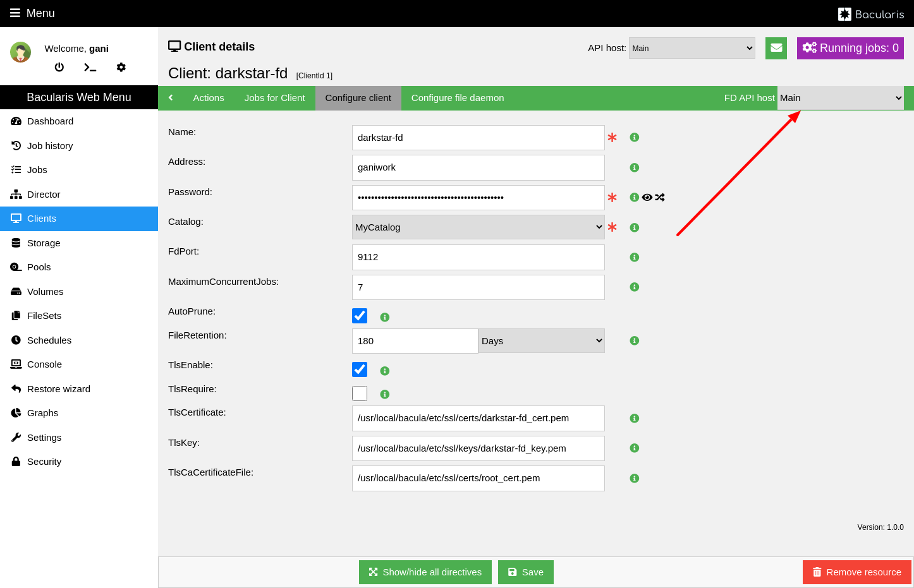Open the API host dropdown
The image size is (914, 588).
tap(692, 48)
